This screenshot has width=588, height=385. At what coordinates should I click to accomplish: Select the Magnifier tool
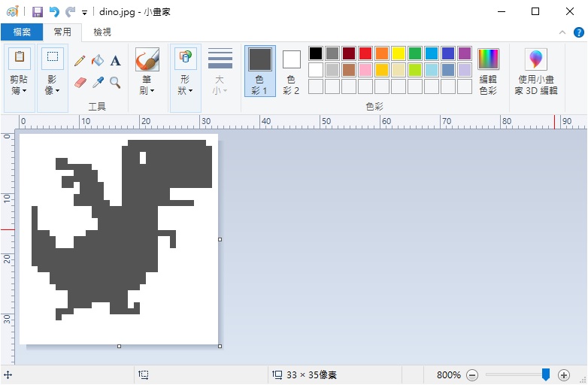(x=115, y=82)
